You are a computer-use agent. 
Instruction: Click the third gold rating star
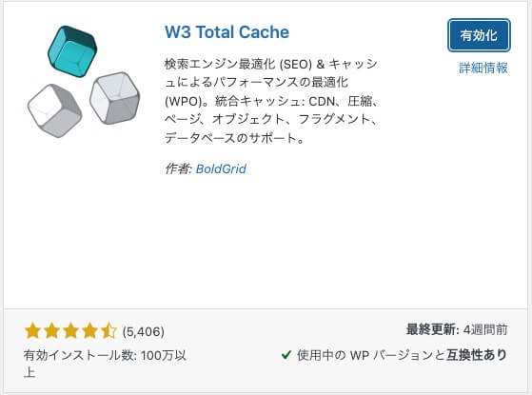point(71,331)
